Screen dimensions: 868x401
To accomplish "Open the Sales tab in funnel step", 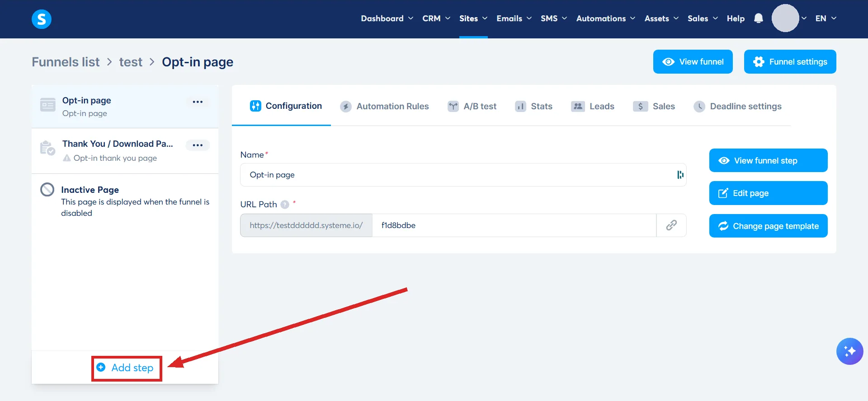I will [x=654, y=107].
